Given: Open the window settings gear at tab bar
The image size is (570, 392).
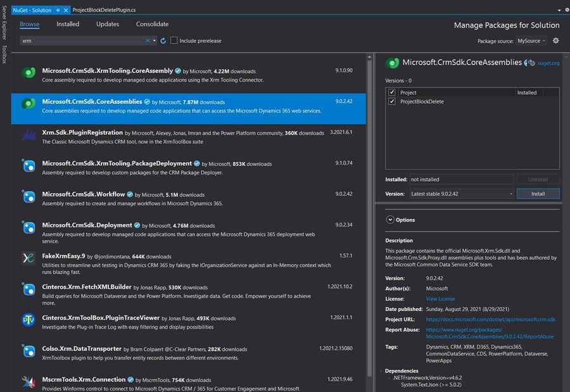Looking at the screenshot, I should pyautogui.click(x=567, y=10).
